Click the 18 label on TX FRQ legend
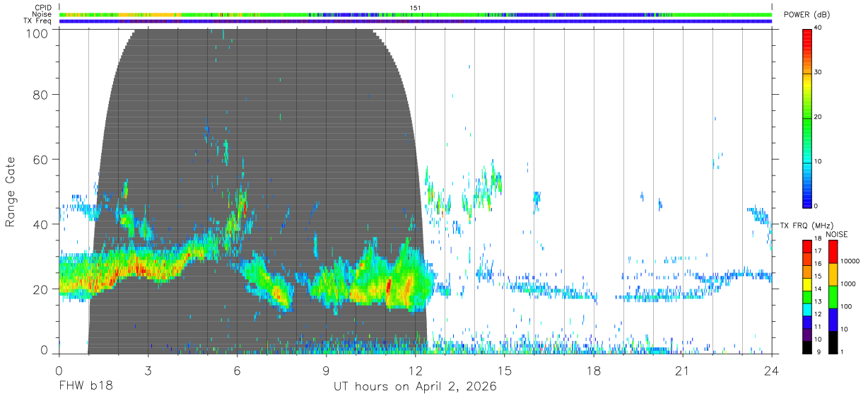This screenshot has width=868, height=401. 819,239
